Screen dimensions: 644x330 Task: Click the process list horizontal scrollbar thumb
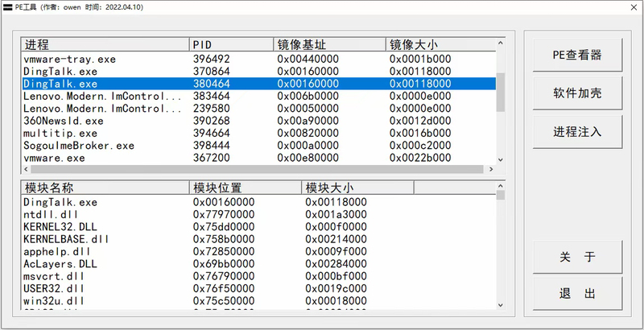point(257,169)
